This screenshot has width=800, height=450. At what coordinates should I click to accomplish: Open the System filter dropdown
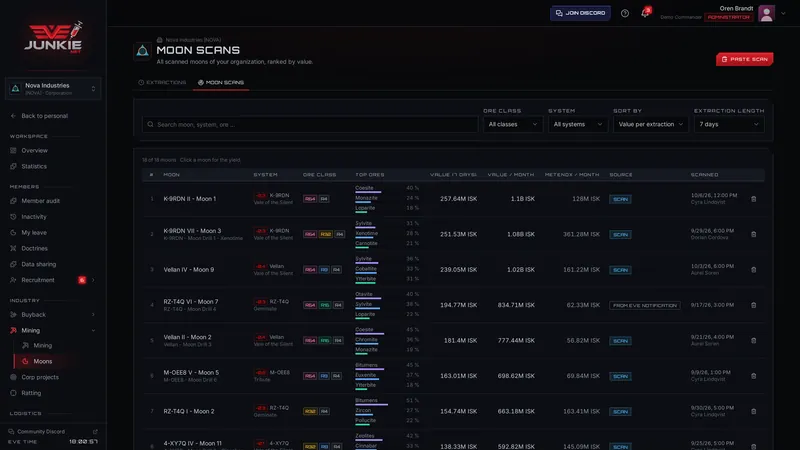click(x=578, y=124)
